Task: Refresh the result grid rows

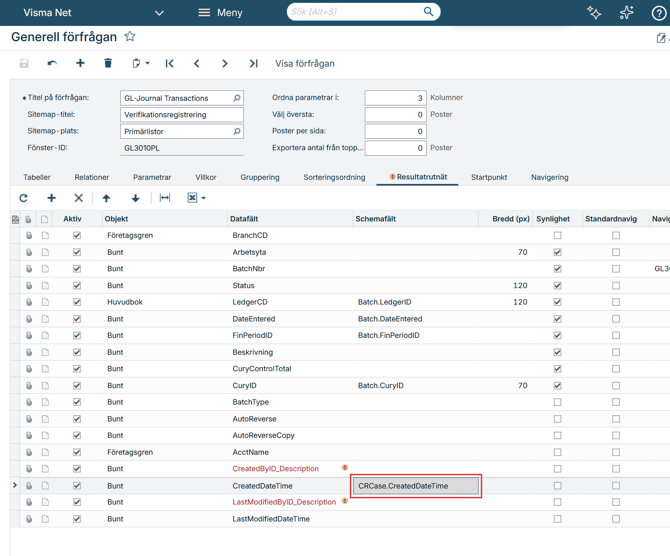Action: pos(23,198)
